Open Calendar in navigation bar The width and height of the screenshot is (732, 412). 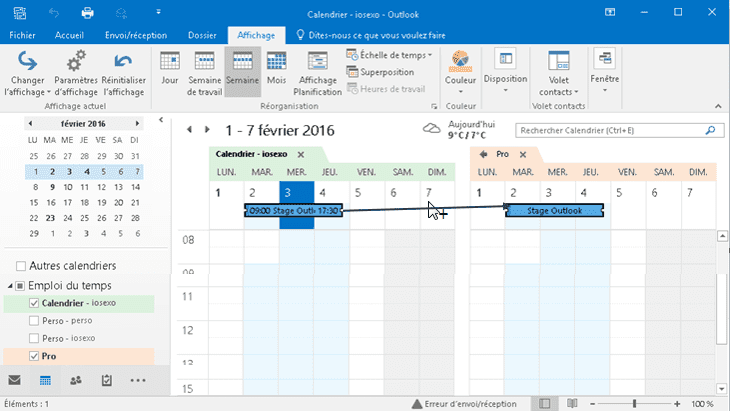pos(45,381)
